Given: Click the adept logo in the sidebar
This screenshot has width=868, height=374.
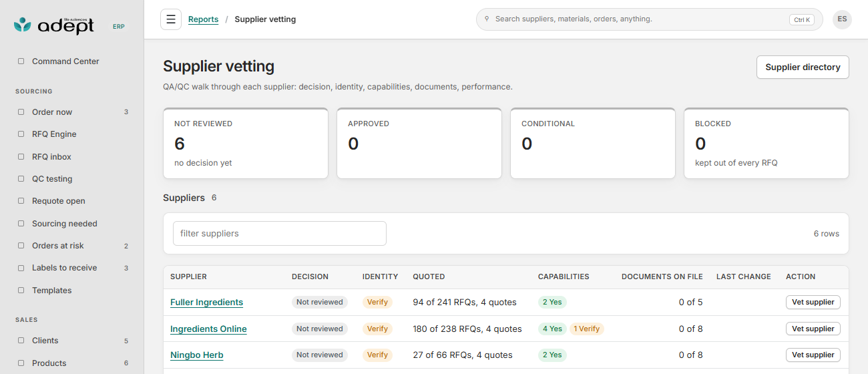Looking at the screenshot, I should pyautogui.click(x=54, y=26).
